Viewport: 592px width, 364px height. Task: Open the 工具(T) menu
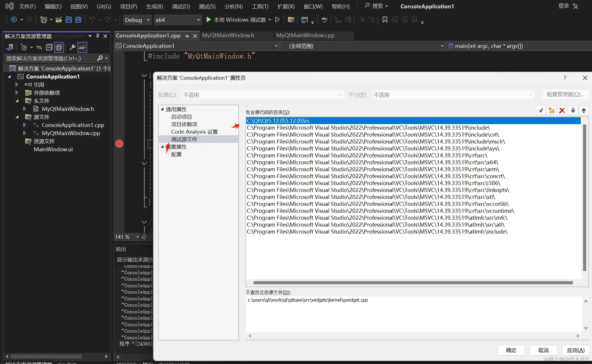tap(260, 6)
